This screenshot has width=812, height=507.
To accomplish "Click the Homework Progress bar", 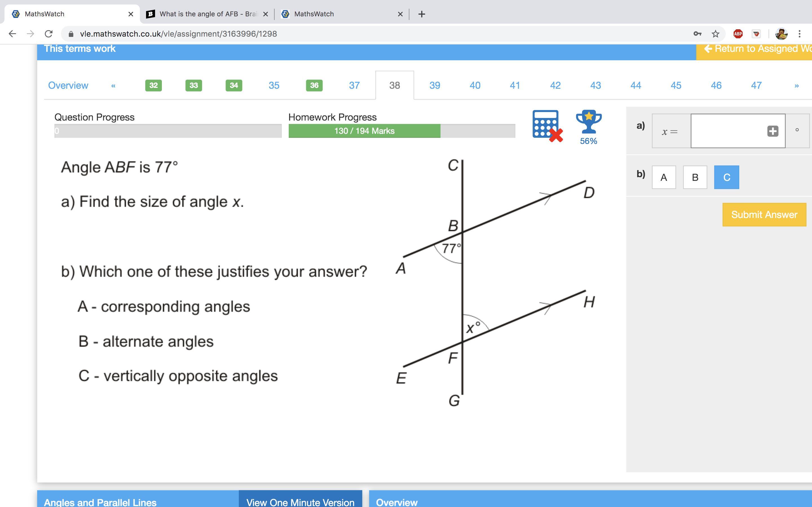I will (x=402, y=131).
